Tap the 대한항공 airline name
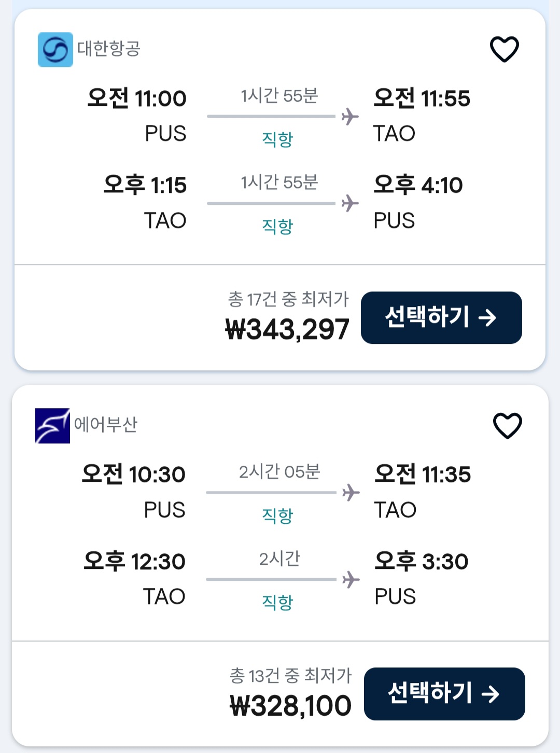 (x=109, y=49)
